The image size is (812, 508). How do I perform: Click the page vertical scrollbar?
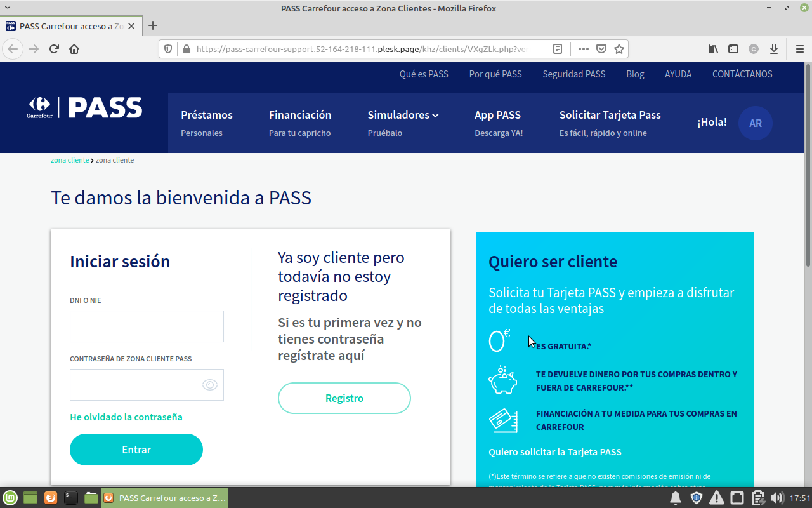pyautogui.click(x=808, y=165)
